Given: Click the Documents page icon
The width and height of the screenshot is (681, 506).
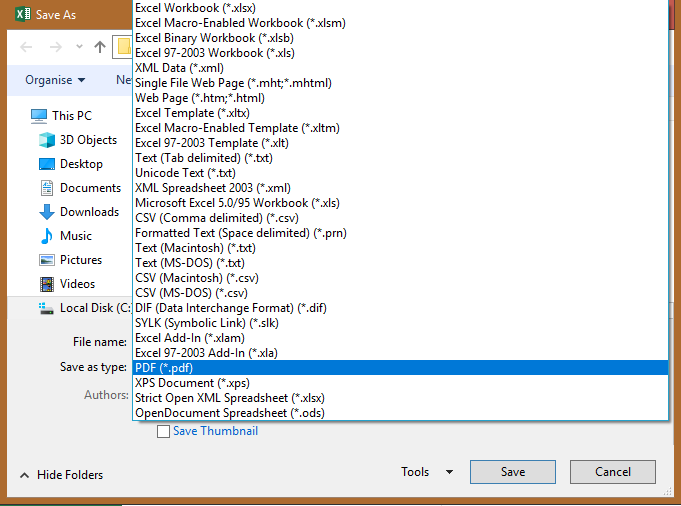Looking at the screenshot, I should 46,188.
